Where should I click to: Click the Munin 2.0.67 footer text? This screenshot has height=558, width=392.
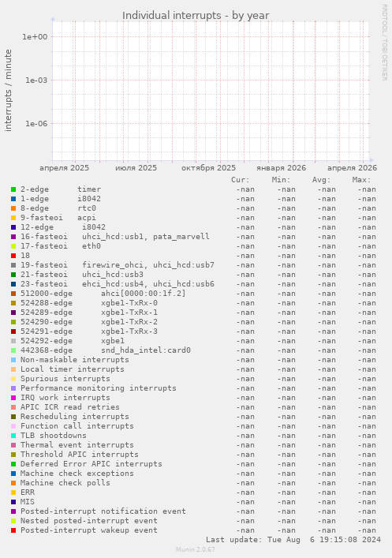(196, 549)
